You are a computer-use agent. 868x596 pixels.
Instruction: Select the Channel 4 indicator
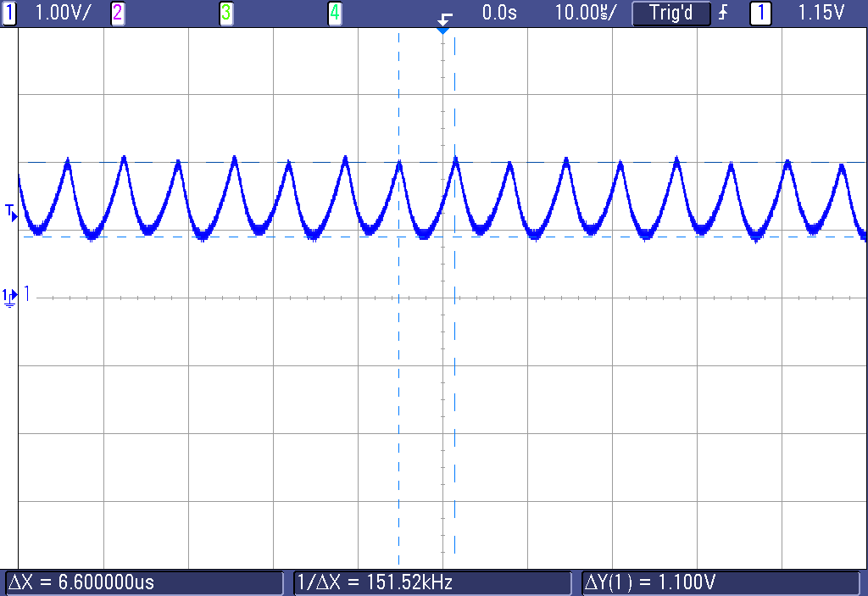point(335,13)
